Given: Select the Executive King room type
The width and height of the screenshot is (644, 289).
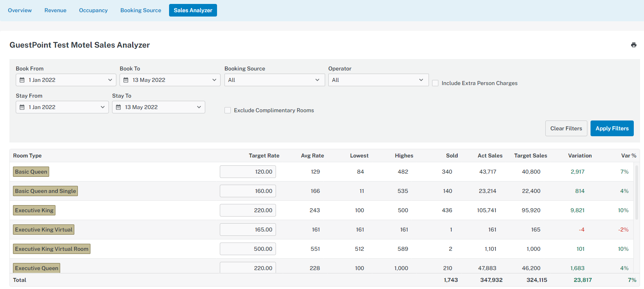Looking at the screenshot, I should point(34,210).
